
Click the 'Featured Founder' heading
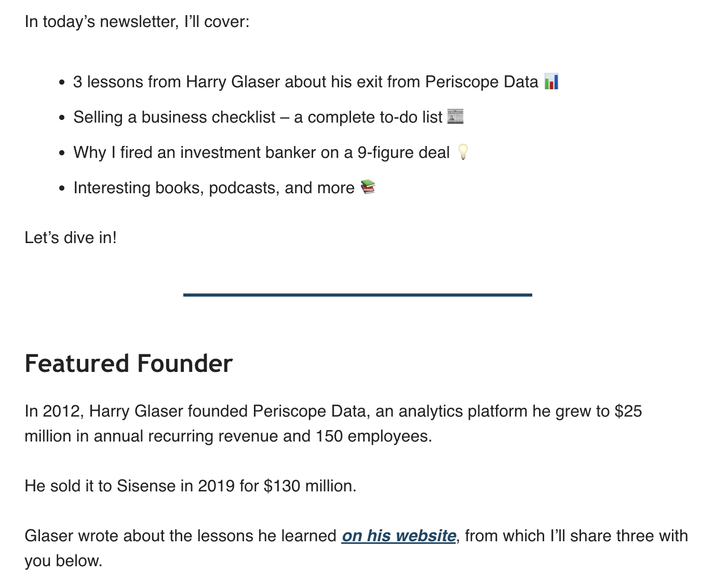[x=128, y=364]
